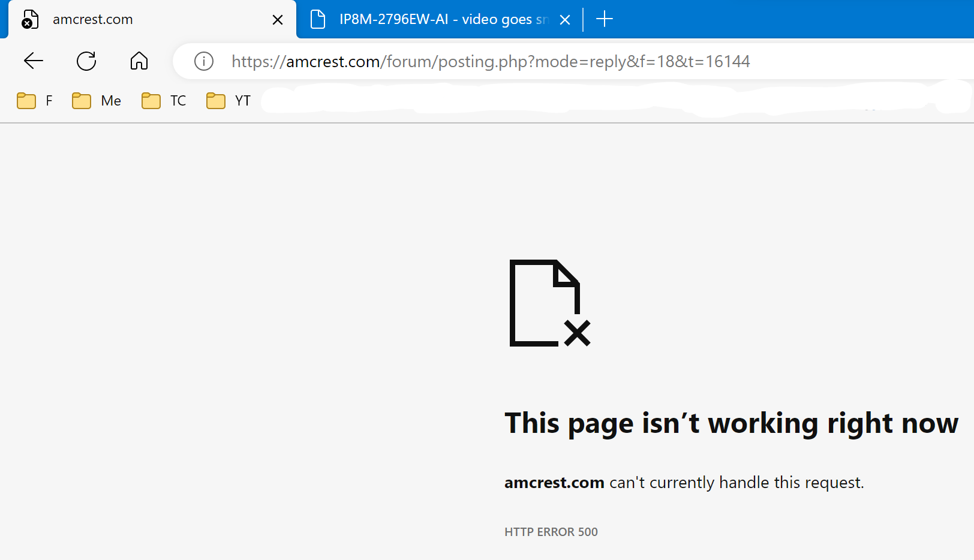The height and width of the screenshot is (560, 974).
Task: Close the amcrest.com tab
Action: (278, 20)
